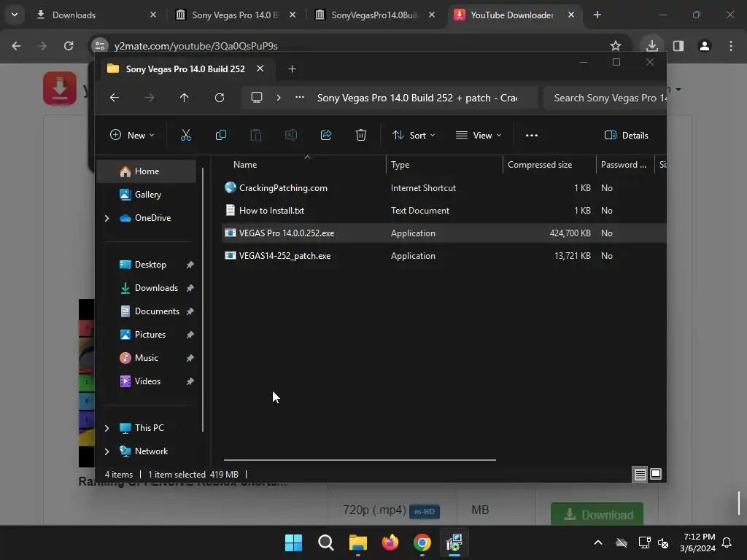Open Search from the Windows taskbar

click(326, 542)
